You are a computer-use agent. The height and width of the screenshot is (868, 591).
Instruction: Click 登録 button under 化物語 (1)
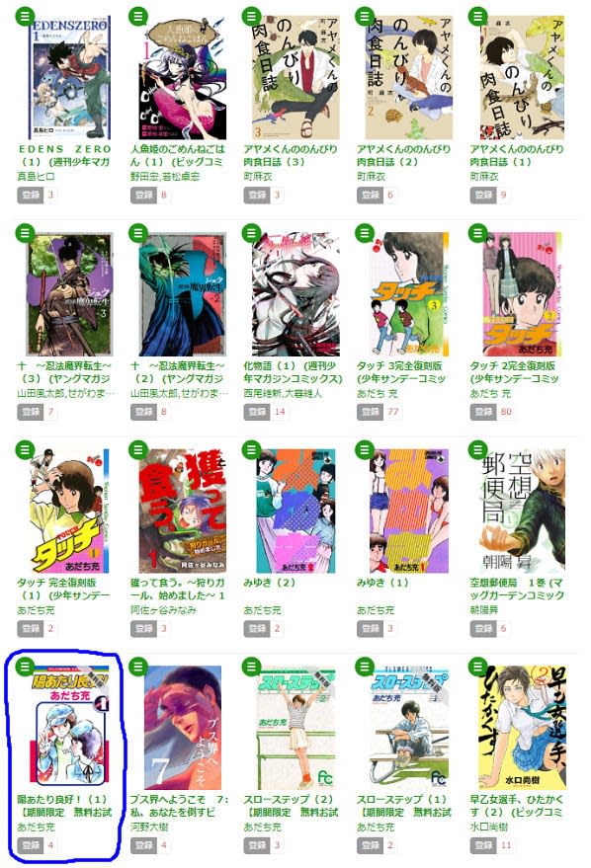click(256, 412)
